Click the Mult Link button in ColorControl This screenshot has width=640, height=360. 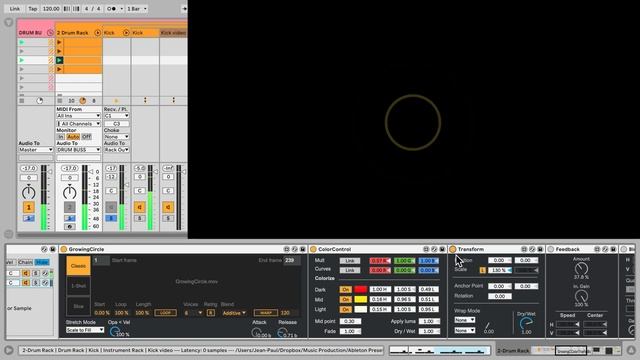[x=350, y=260]
